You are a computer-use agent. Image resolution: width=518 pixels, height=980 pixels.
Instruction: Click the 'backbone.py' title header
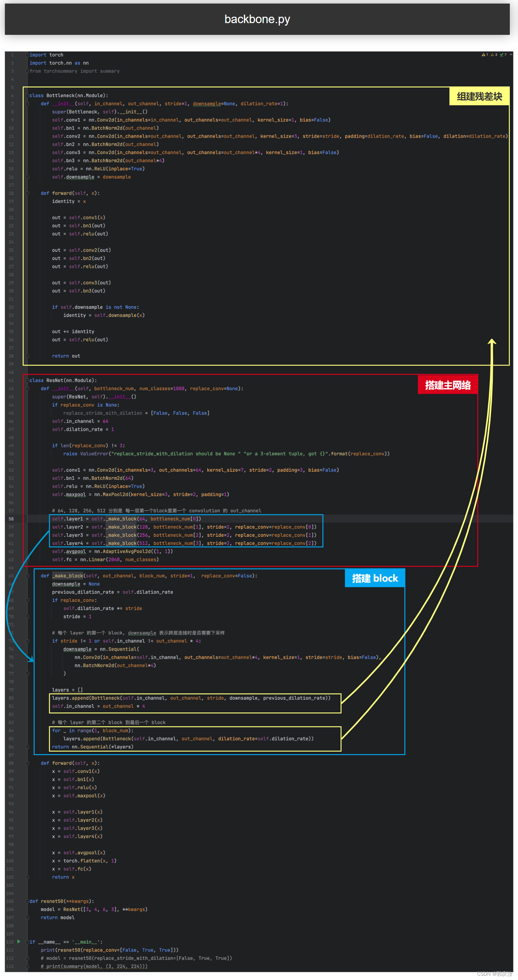pos(257,19)
